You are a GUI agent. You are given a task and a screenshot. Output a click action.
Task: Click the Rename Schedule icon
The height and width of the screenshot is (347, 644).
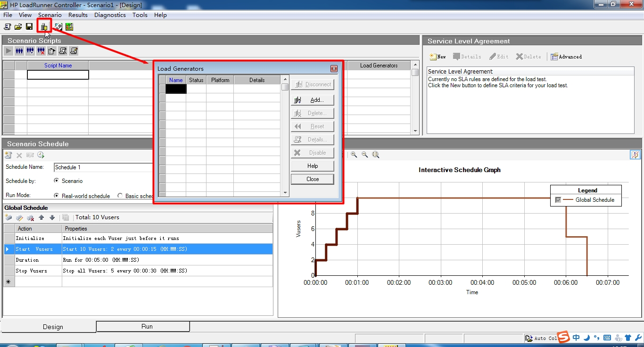pyautogui.click(x=30, y=155)
